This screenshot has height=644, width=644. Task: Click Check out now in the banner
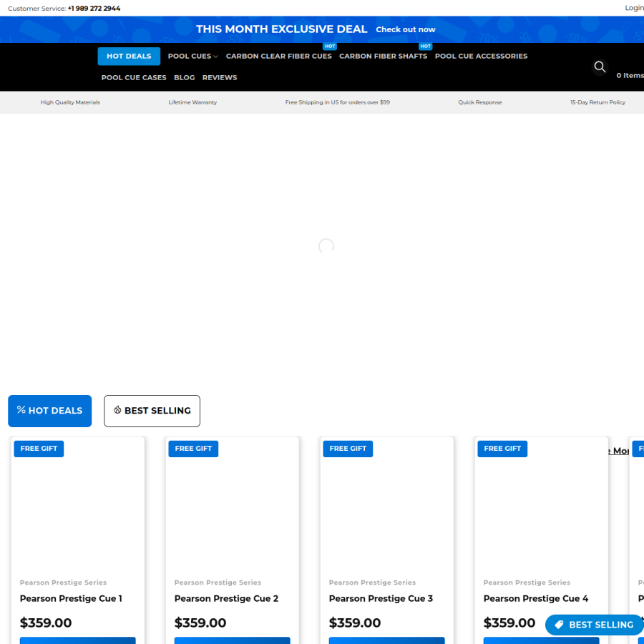(x=406, y=29)
